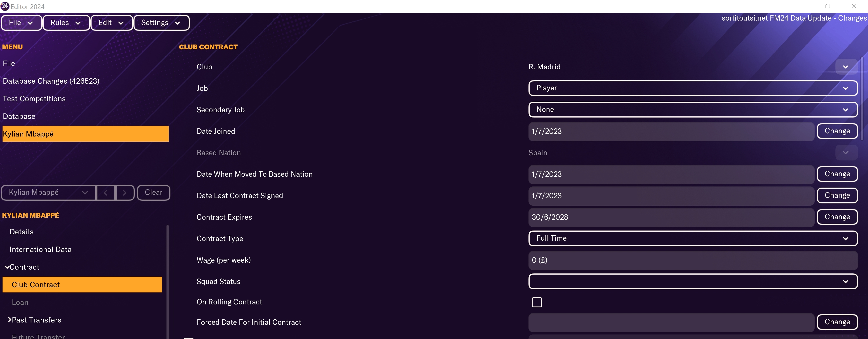This screenshot has height=339, width=868.
Task: Open International Data section
Action: pos(40,249)
